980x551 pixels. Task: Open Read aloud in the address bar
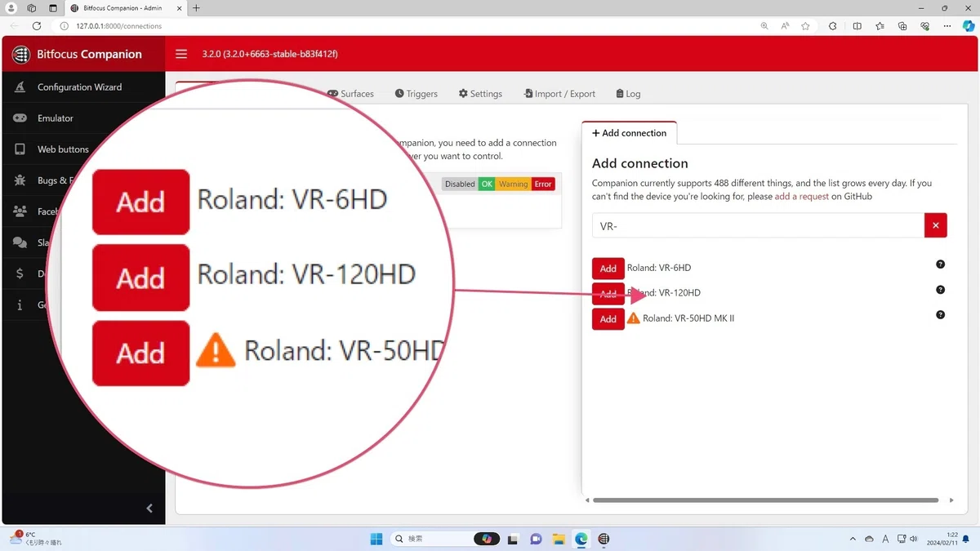point(785,26)
